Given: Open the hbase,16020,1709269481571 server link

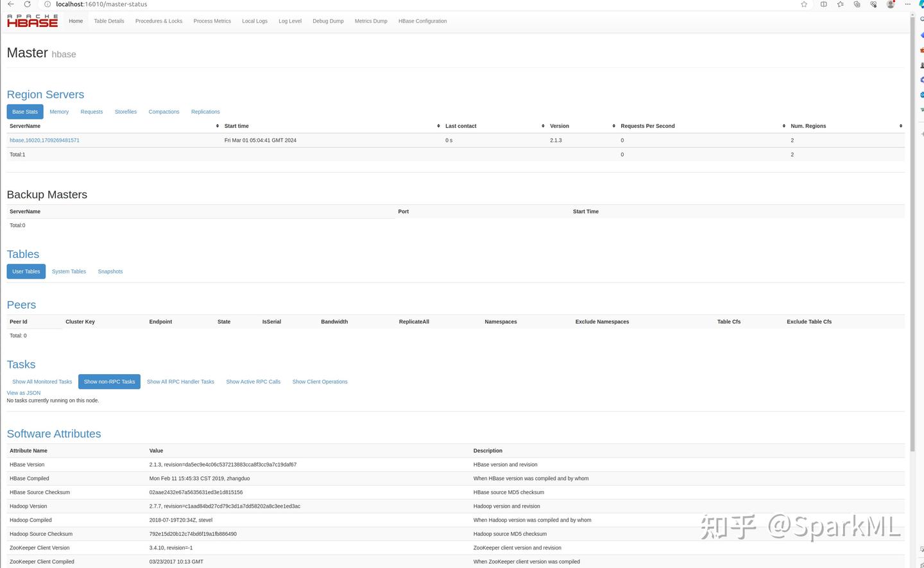Looking at the screenshot, I should click(44, 140).
